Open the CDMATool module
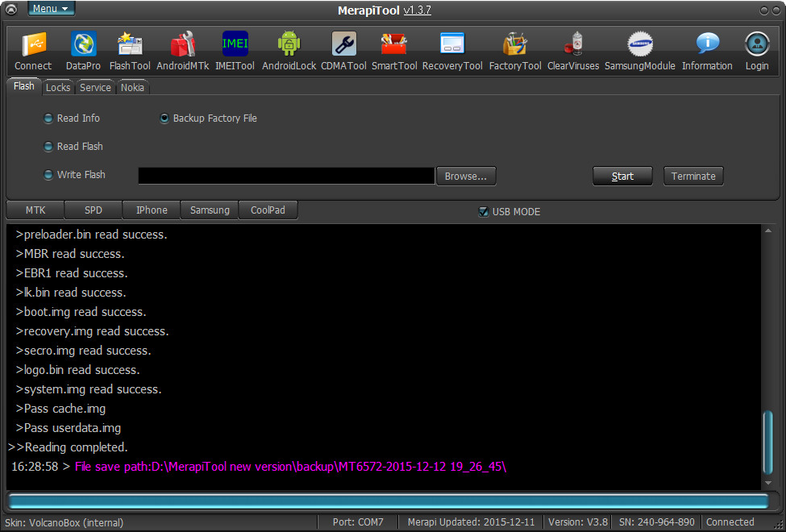 (344, 44)
